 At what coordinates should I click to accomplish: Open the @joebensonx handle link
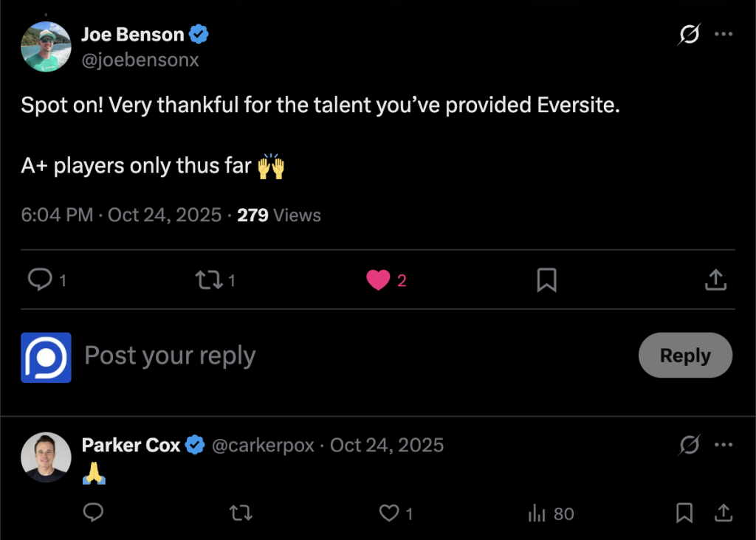[140, 60]
